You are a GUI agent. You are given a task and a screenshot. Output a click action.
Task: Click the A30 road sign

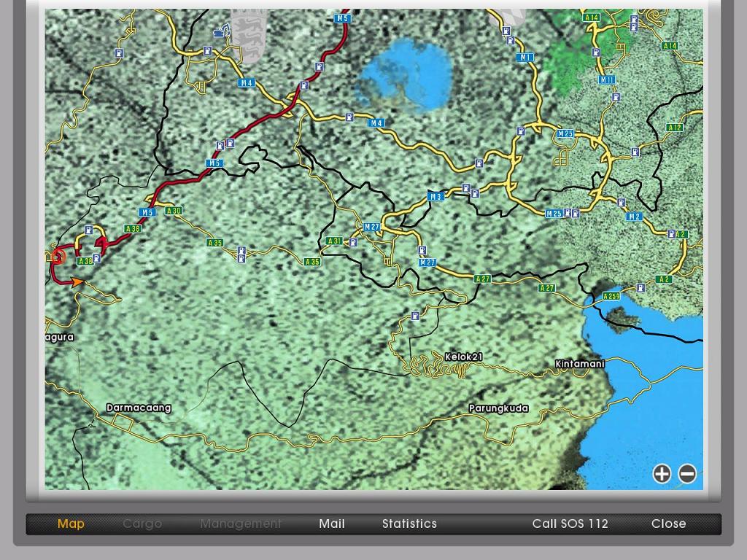(x=174, y=211)
